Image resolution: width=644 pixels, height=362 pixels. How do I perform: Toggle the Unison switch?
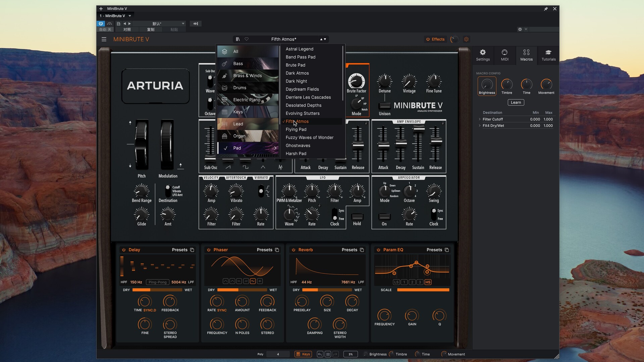[384, 106]
